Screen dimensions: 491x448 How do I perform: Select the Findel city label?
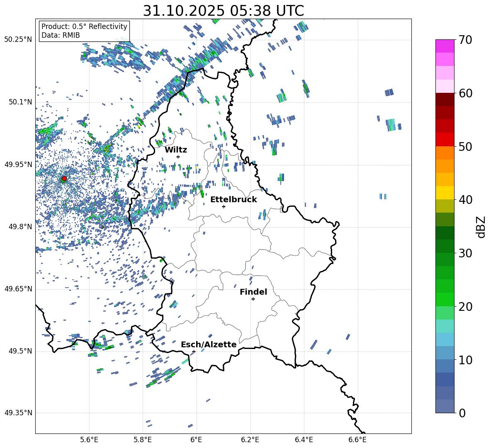coord(253,292)
